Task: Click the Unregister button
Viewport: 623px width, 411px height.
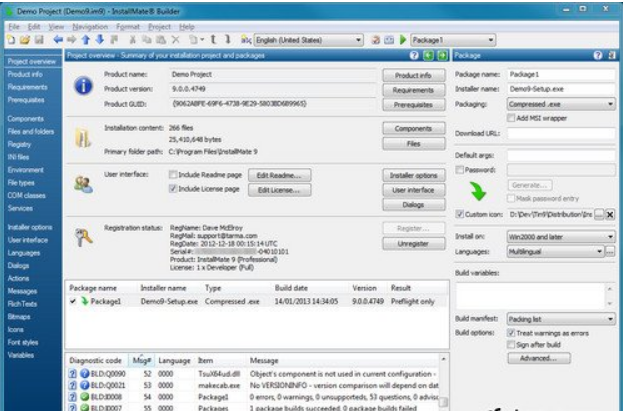Action: [414, 244]
